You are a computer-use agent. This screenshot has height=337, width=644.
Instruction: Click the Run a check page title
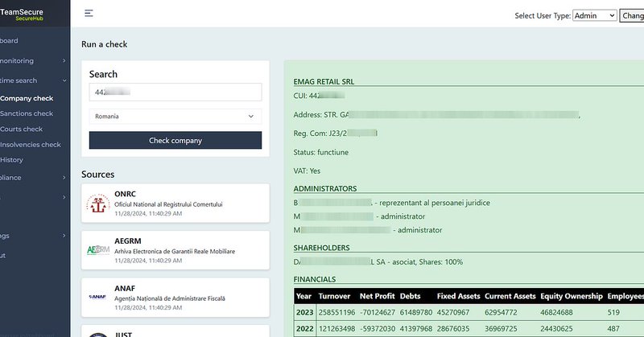coord(105,44)
